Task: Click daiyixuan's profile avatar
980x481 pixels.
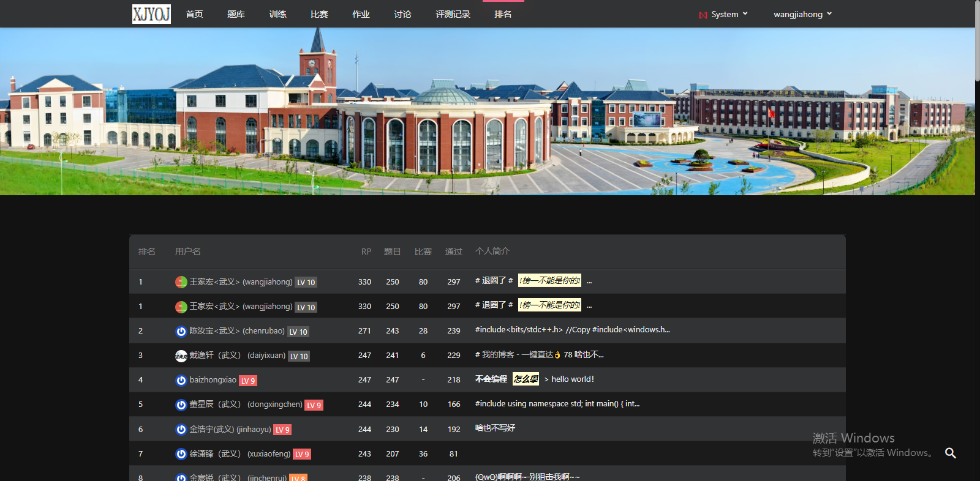Action: (x=181, y=356)
